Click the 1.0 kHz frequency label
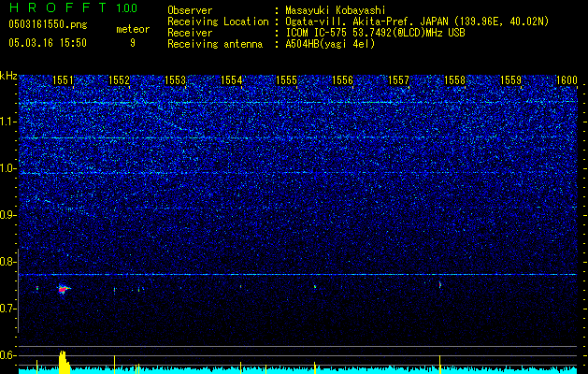 [8, 168]
